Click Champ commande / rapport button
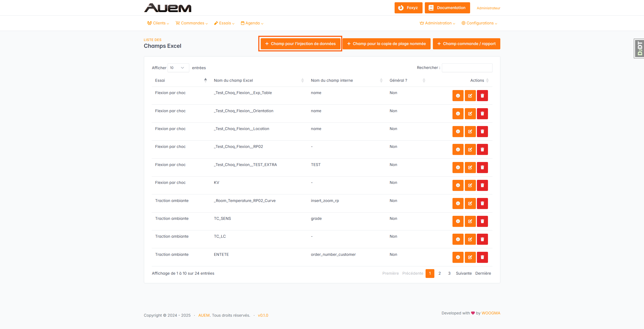644x329 pixels. pos(466,44)
